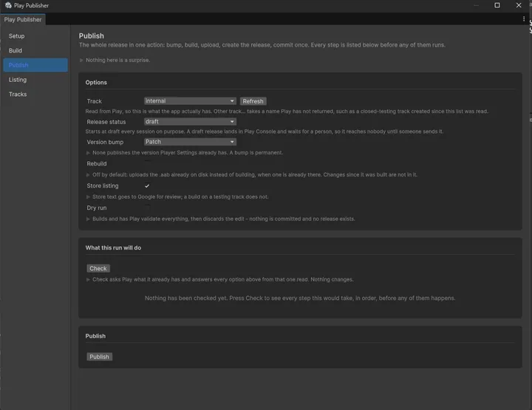Click the Refresh button next to Track
Viewport: 532px width, 410px height.
tap(253, 101)
